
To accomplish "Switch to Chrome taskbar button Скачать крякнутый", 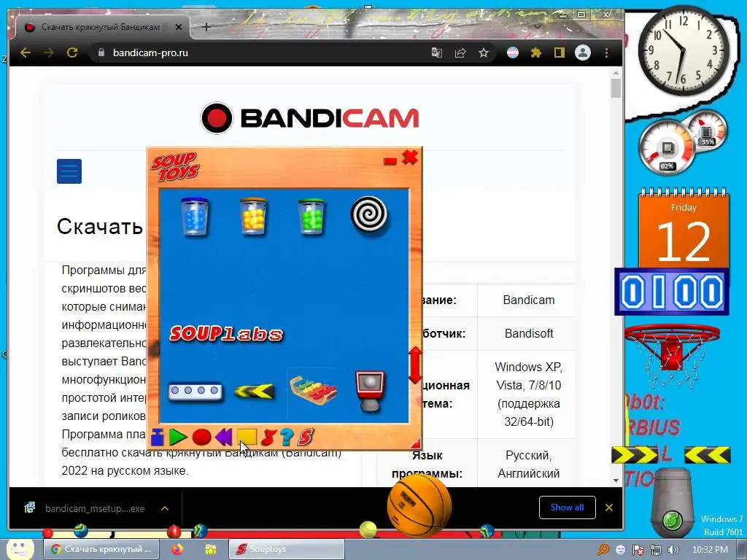I will click(101, 549).
